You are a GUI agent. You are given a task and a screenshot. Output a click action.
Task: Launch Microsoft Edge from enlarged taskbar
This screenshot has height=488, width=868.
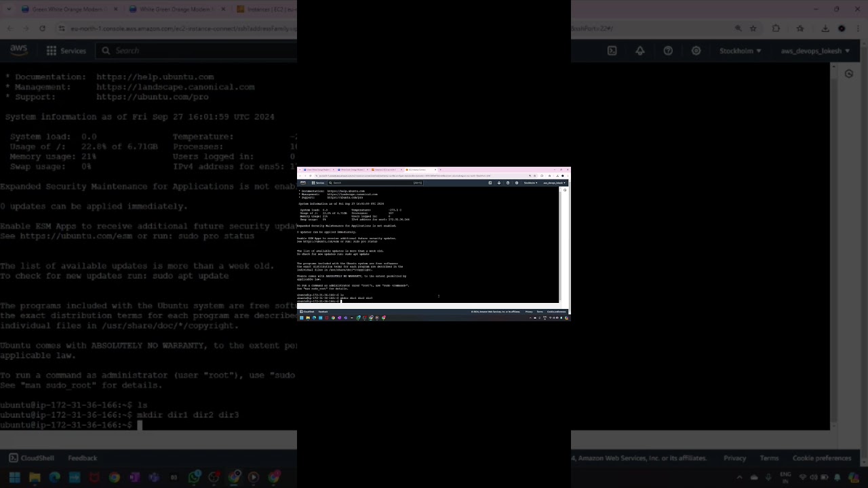54,477
